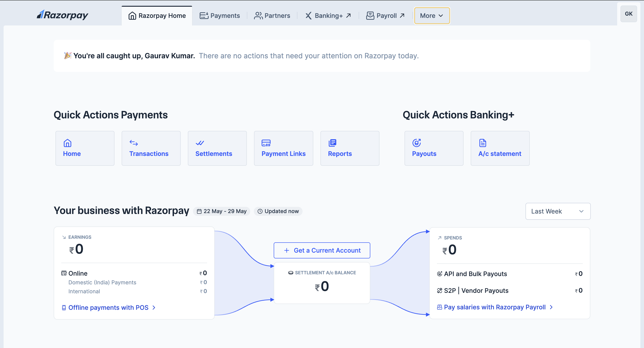Screen dimensions: 644x348
Task: Click the Razorpay logo
Action: point(63,15)
